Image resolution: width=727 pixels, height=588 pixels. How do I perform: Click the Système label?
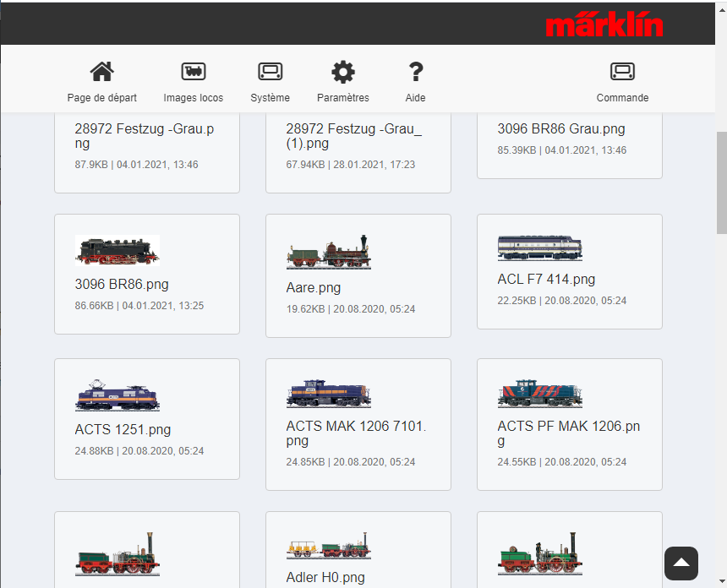(271, 98)
